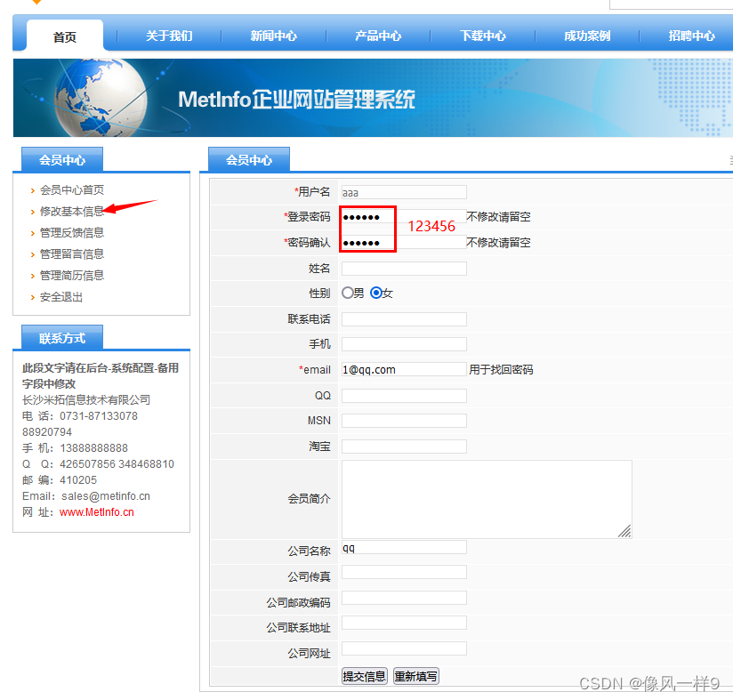Viewport: 733px width, 700px height.
Task: Visit the www.MetInfo.cn website link
Action: click(x=97, y=512)
